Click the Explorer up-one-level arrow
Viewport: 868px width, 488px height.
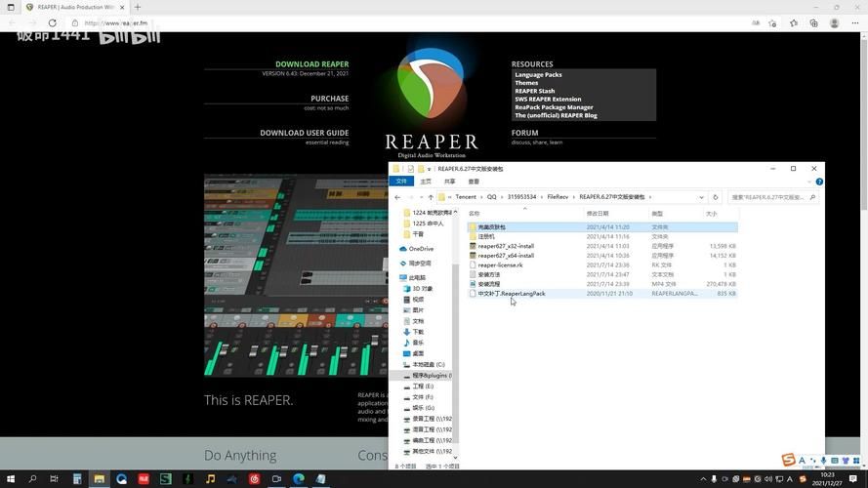pyautogui.click(x=431, y=197)
